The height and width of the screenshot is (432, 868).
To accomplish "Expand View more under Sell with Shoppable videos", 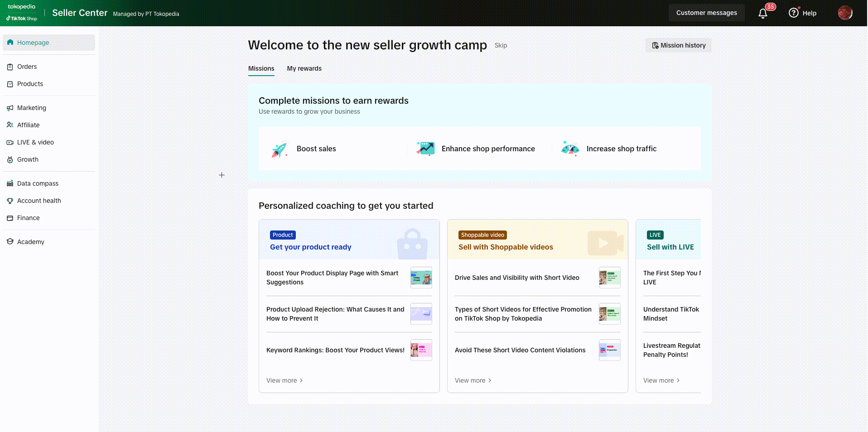I will point(473,380).
